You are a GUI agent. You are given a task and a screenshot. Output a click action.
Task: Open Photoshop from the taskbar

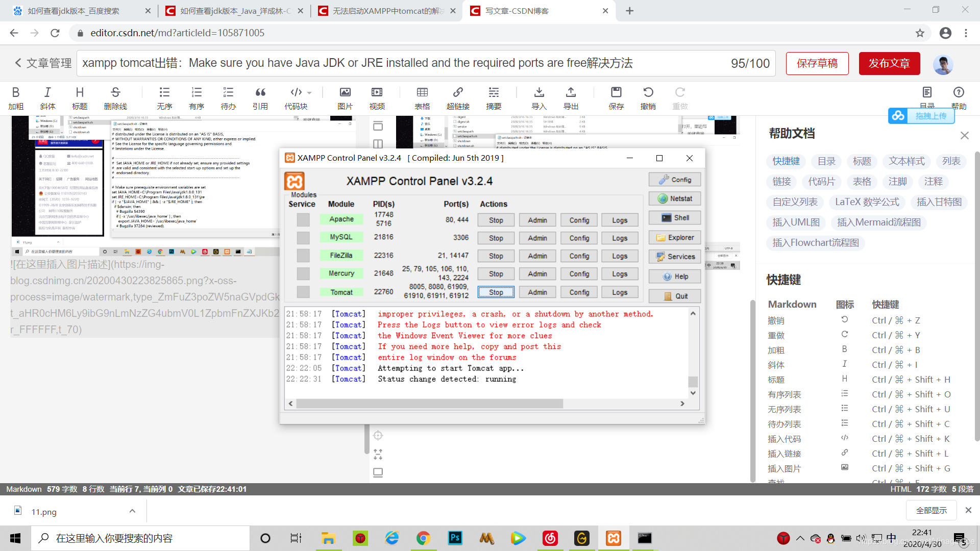pyautogui.click(x=455, y=538)
